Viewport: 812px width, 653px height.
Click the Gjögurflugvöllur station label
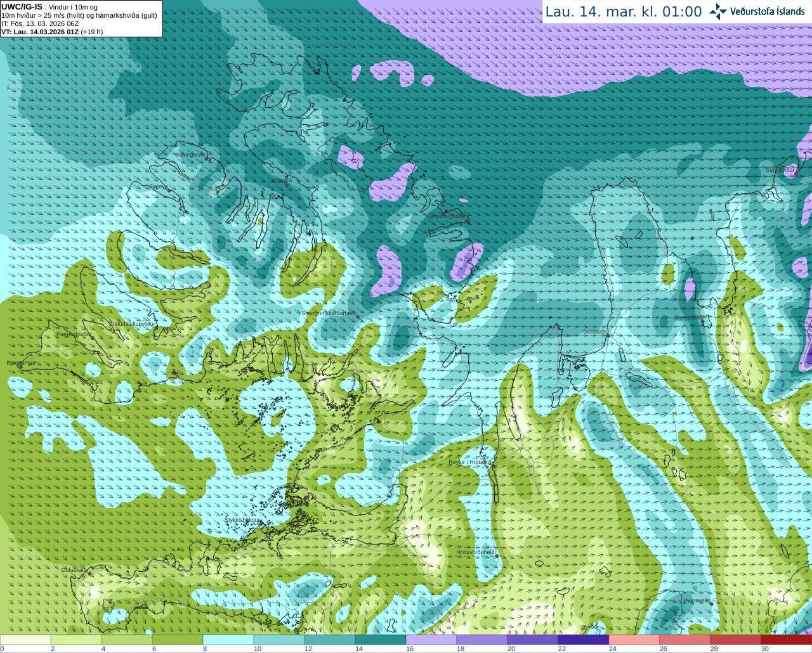(447, 216)
